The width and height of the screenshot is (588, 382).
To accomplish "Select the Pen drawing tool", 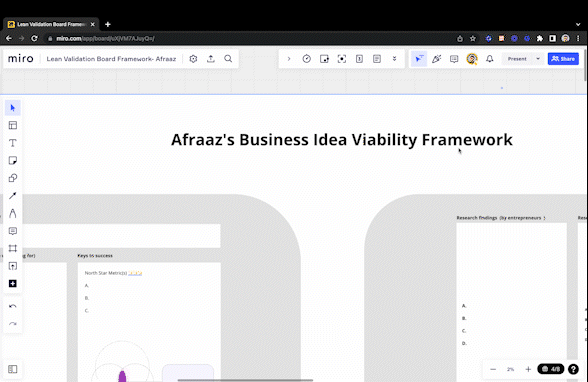I will [13, 213].
